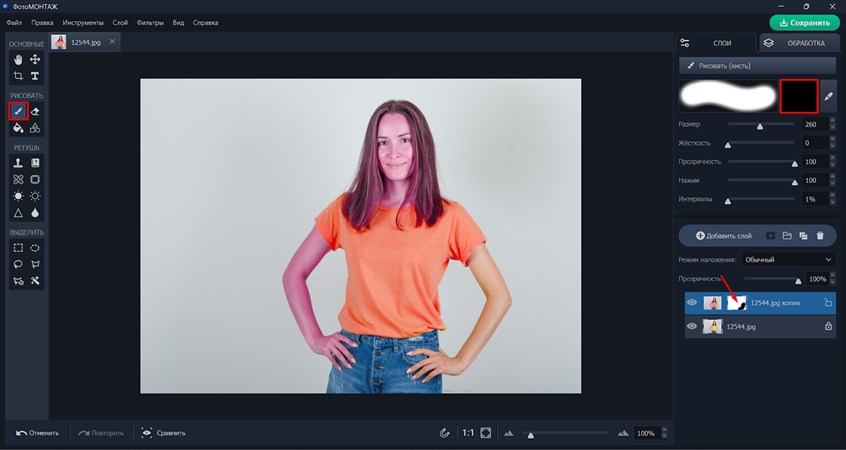Viewport: 846px width, 450px height.
Task: Open the Фильтры menu
Action: click(148, 22)
